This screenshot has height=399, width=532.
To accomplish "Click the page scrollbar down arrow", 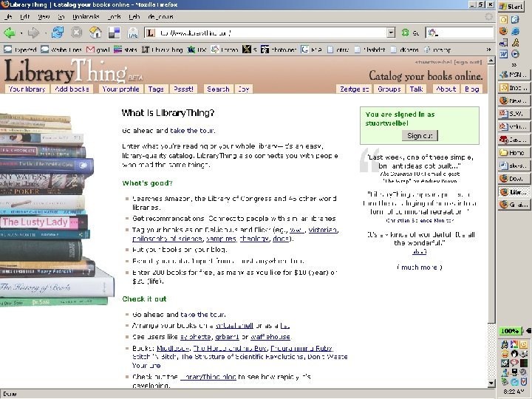I will pyautogui.click(x=491, y=383).
